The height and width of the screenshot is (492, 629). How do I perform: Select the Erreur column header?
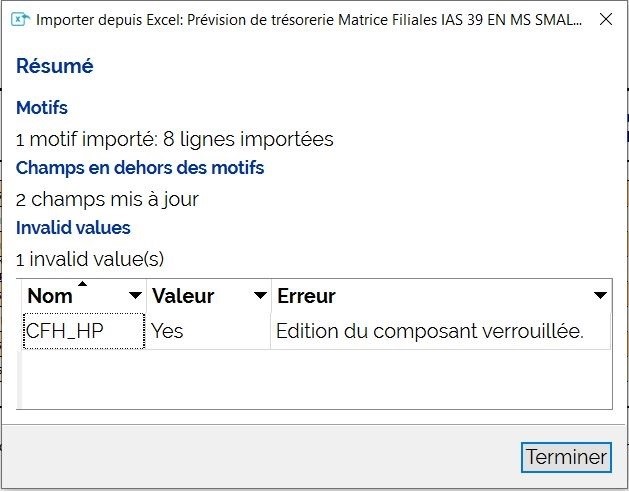tap(441, 296)
